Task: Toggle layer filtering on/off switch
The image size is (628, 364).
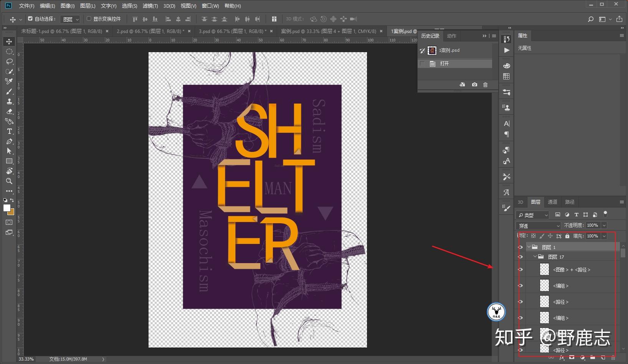Action: 605,214
